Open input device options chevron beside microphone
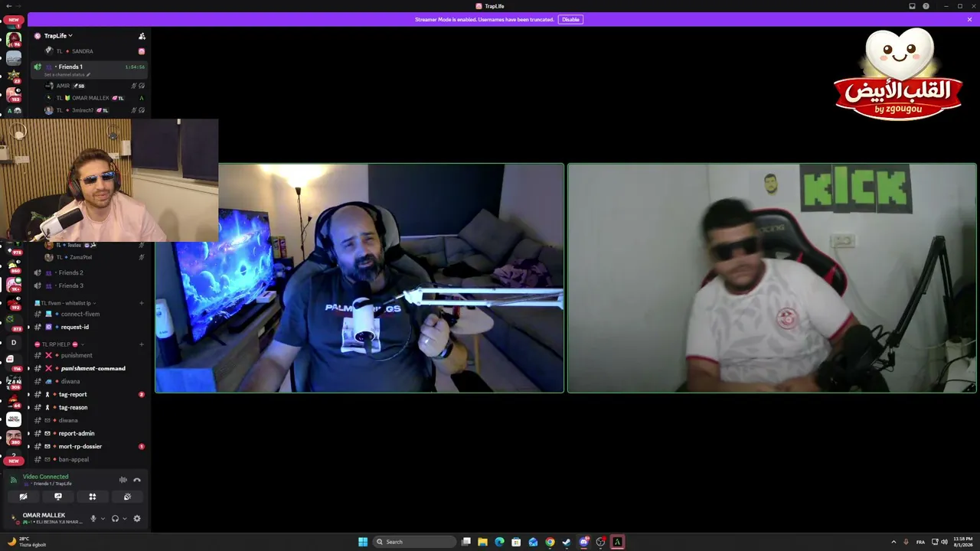 coord(103,519)
